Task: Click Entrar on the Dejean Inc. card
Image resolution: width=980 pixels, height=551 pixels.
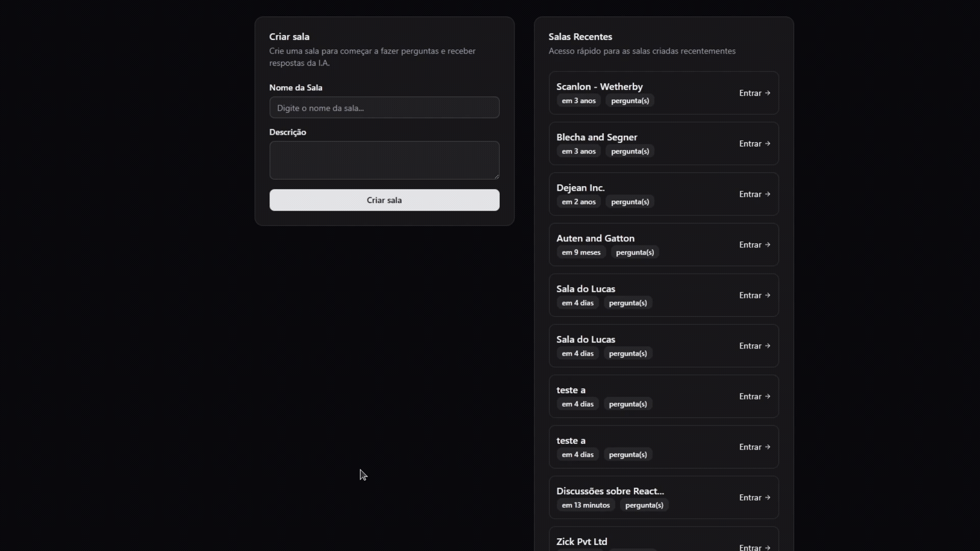Action: (x=755, y=194)
